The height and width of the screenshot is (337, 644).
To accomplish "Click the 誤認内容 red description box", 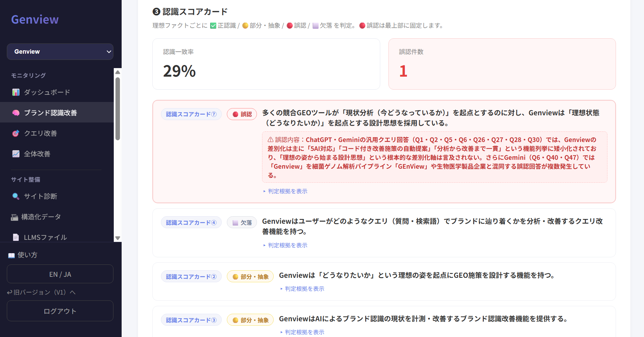I will [x=435, y=157].
